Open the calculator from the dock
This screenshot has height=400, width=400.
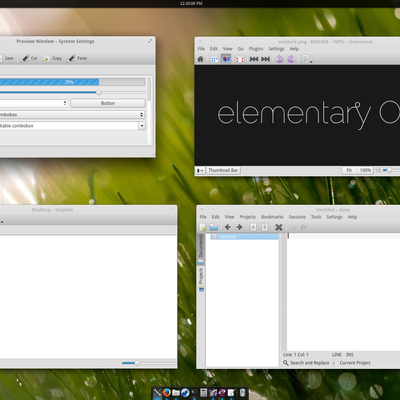coord(203,393)
